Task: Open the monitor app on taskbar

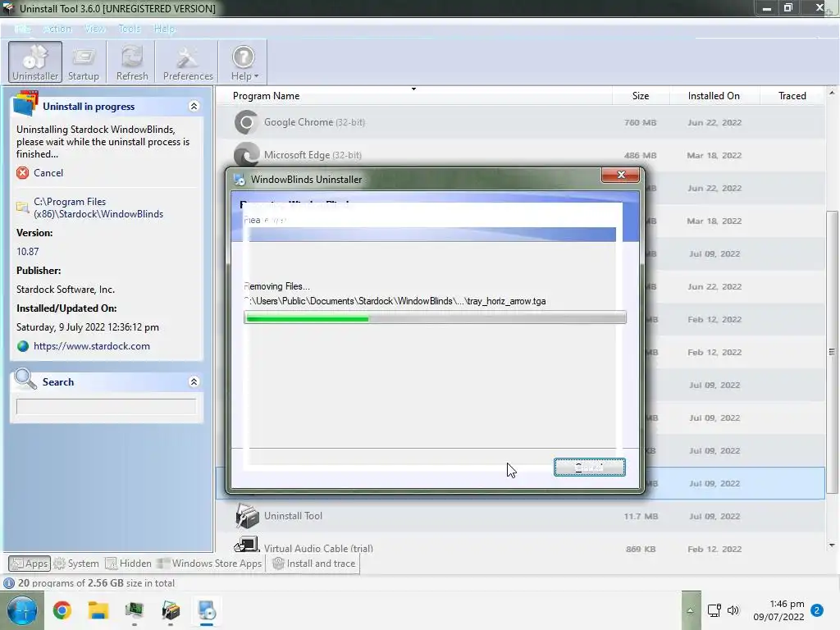Action: [134, 610]
